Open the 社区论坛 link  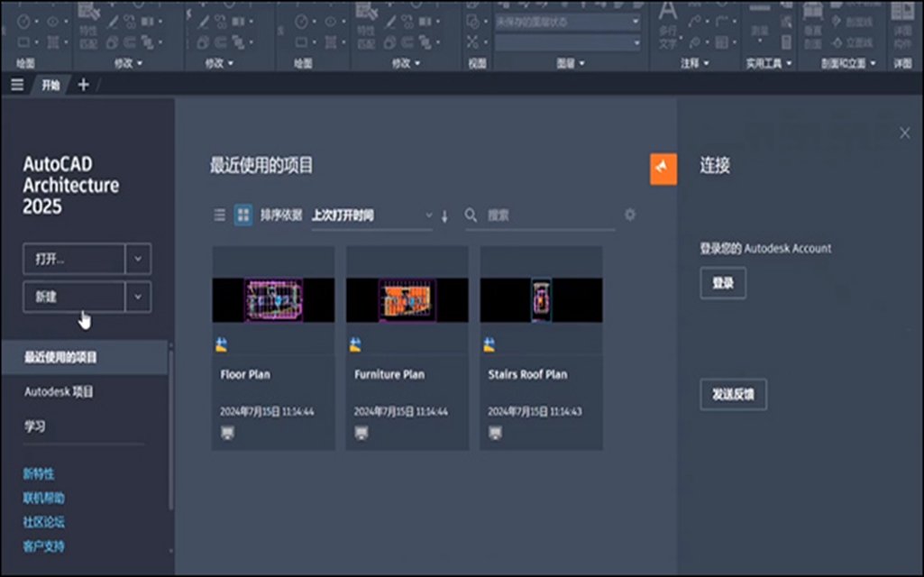click(43, 522)
